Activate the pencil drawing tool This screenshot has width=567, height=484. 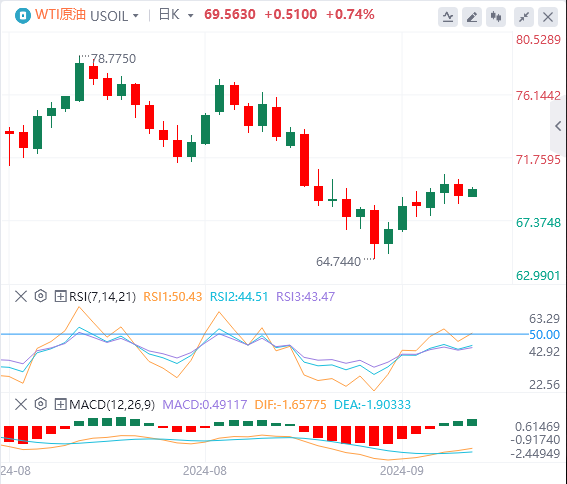point(472,17)
